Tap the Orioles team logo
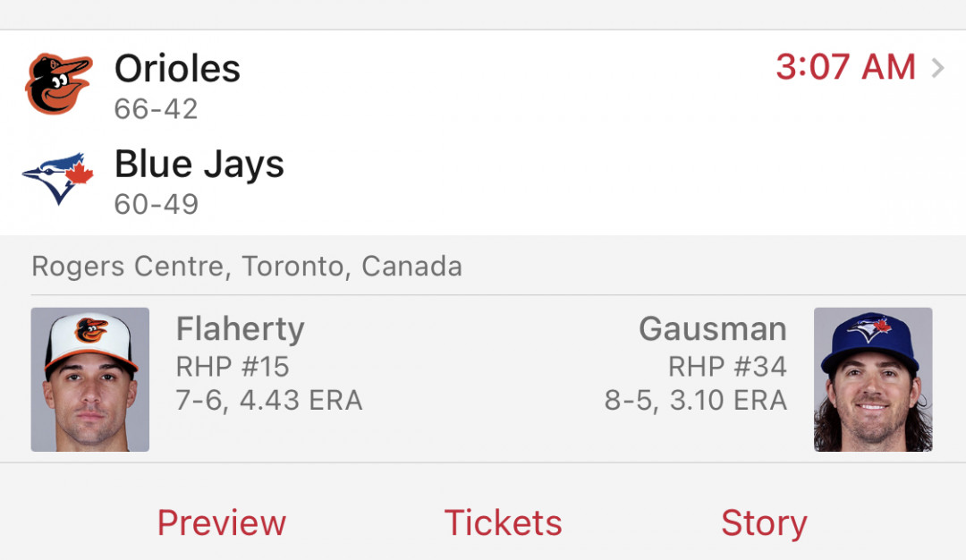Image resolution: width=966 pixels, height=560 pixels. [58, 84]
